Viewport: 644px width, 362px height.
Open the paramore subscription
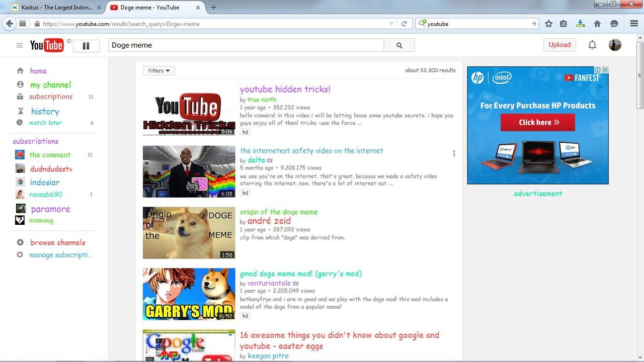(50, 209)
